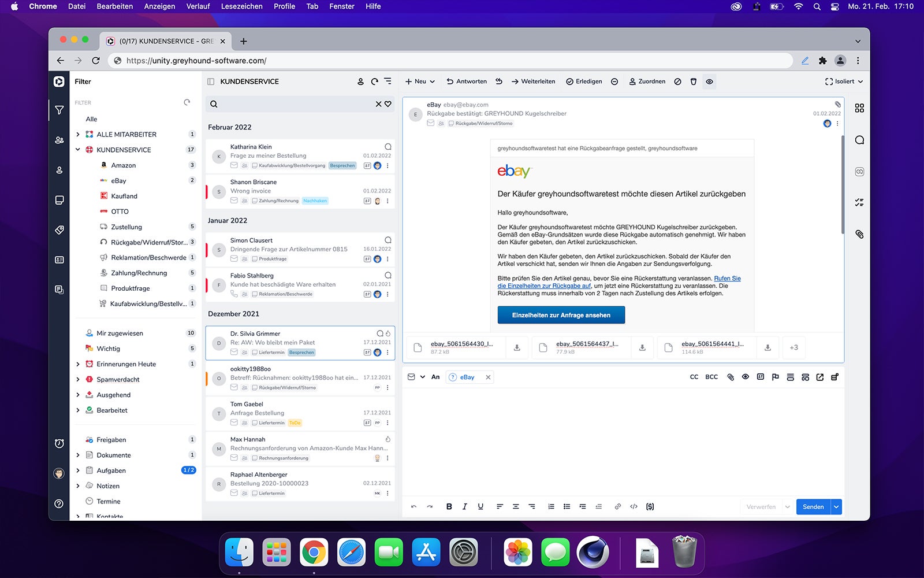Insert a variable placeholder in editor
924x578 pixels.
point(650,506)
